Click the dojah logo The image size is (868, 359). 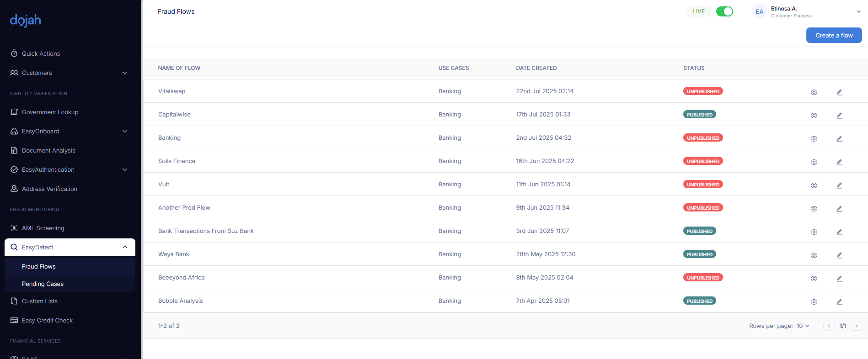coord(26,20)
